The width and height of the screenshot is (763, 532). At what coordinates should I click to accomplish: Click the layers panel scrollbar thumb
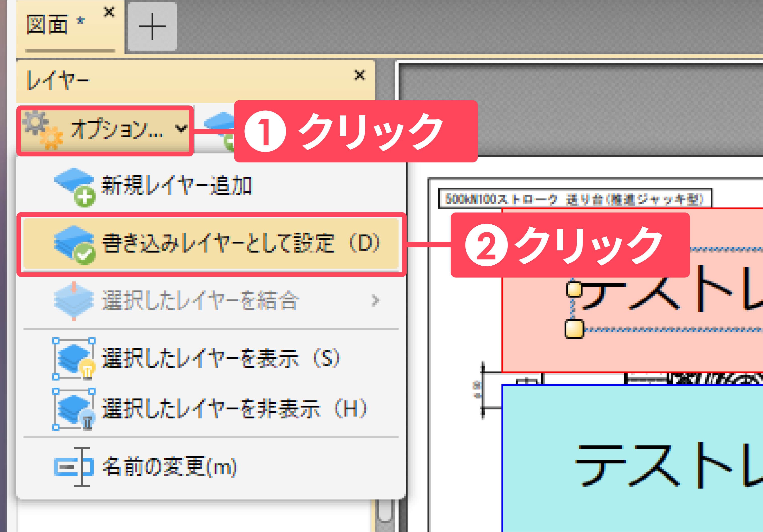point(385,511)
